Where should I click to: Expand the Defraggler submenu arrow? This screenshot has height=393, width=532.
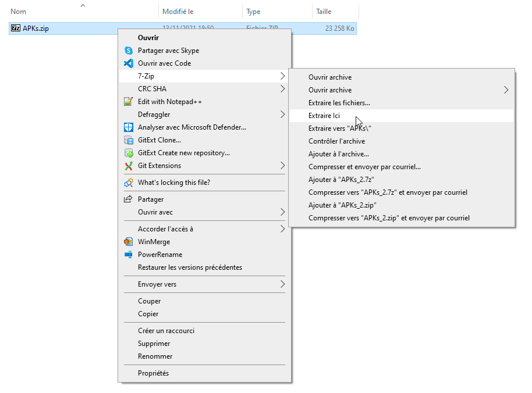(282, 115)
